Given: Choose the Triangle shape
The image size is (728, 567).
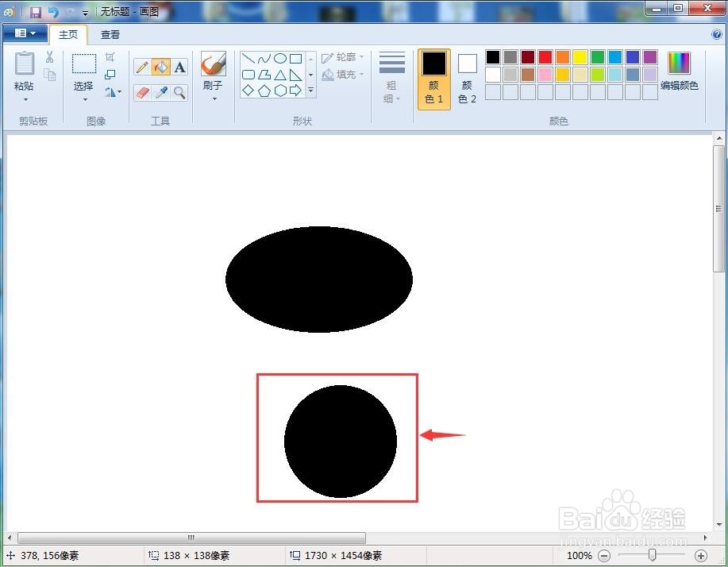Looking at the screenshot, I should pos(280,75).
